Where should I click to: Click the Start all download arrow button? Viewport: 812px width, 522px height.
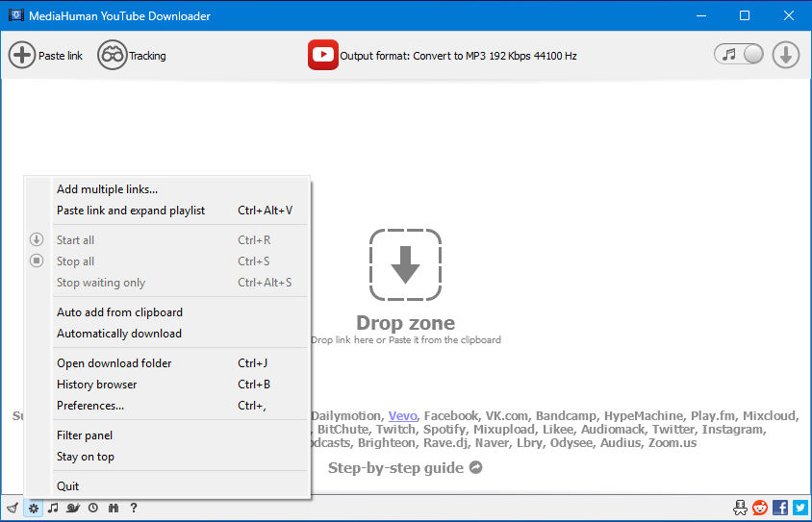click(786, 55)
